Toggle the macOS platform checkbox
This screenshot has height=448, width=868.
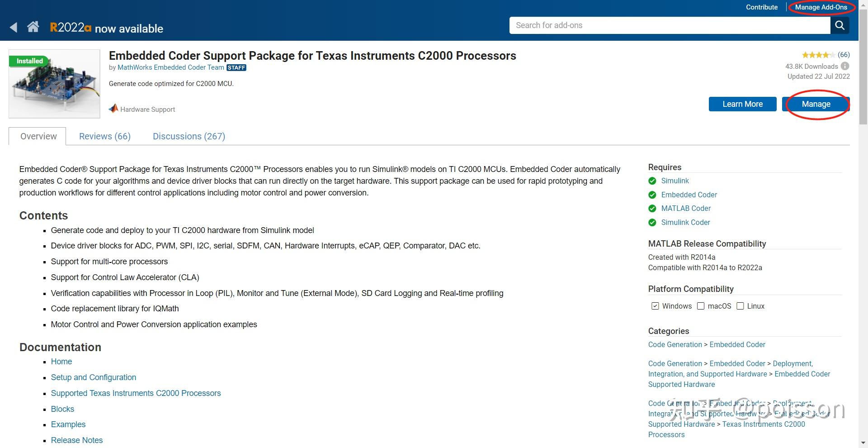[x=701, y=306]
